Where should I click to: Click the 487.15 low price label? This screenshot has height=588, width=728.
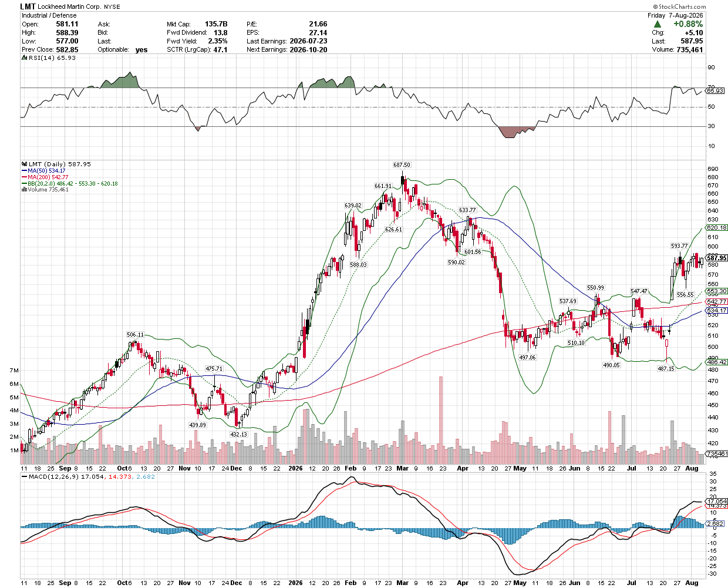click(666, 369)
